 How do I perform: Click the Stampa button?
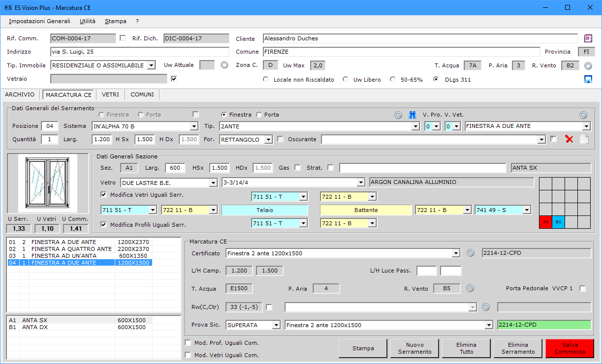(363, 348)
